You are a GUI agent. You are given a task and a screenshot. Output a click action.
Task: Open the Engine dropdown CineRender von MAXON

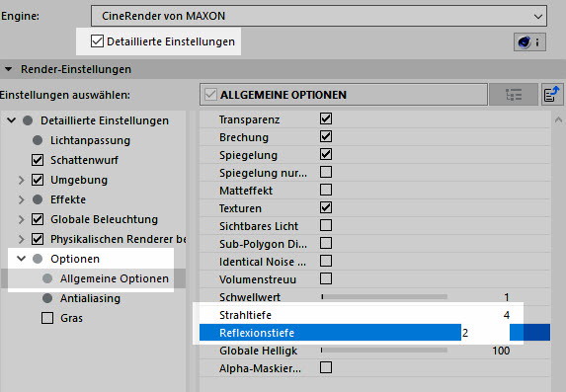pos(319,16)
